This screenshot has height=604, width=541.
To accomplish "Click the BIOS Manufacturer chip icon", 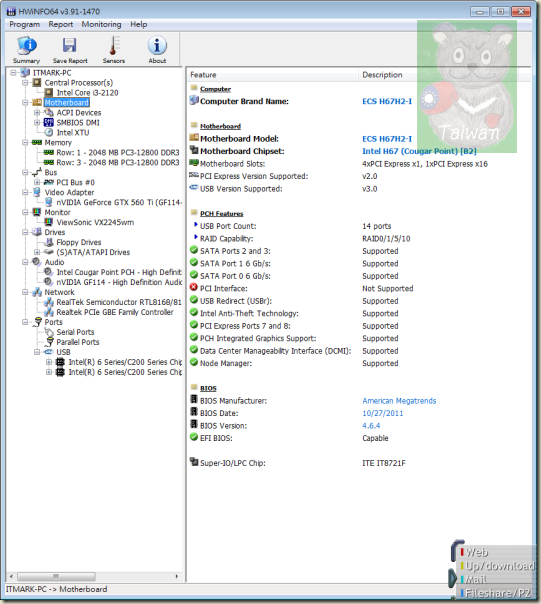I will click(194, 399).
